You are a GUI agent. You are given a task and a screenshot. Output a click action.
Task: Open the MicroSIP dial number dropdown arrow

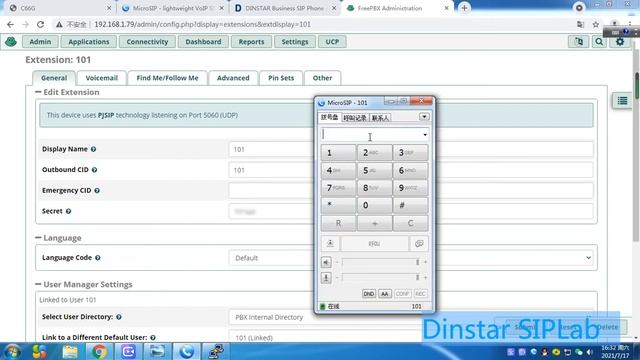tap(425, 135)
